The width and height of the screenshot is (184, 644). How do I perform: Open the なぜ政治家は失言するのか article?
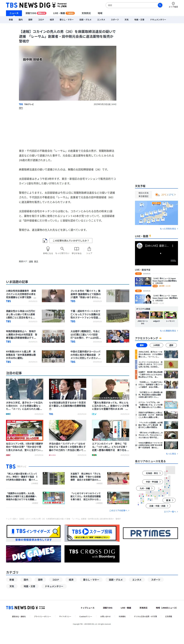(68, 397)
